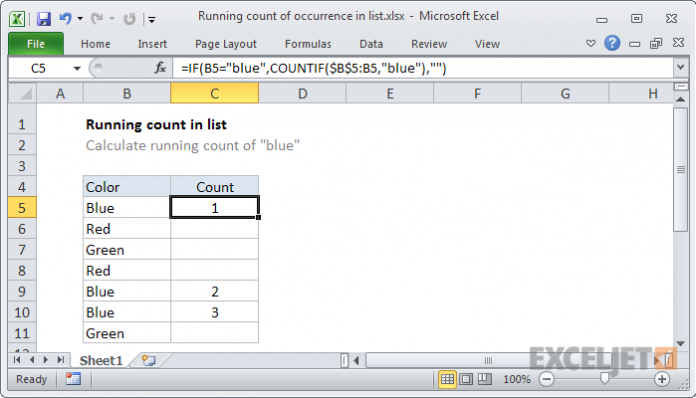The height and width of the screenshot is (398, 696).
Task: Click the zoom out minus button
Action: tap(546, 379)
